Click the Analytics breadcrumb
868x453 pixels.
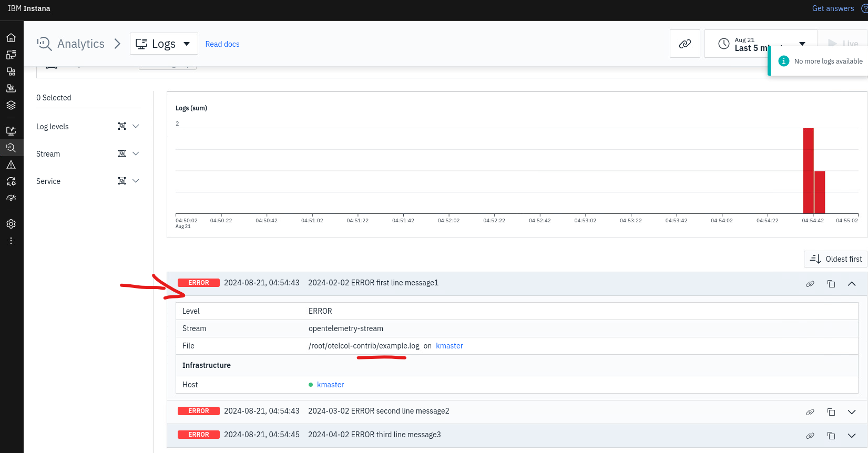click(x=81, y=44)
